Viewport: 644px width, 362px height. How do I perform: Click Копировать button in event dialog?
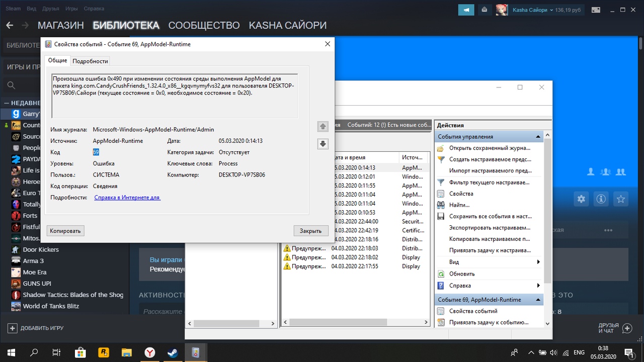point(65,231)
